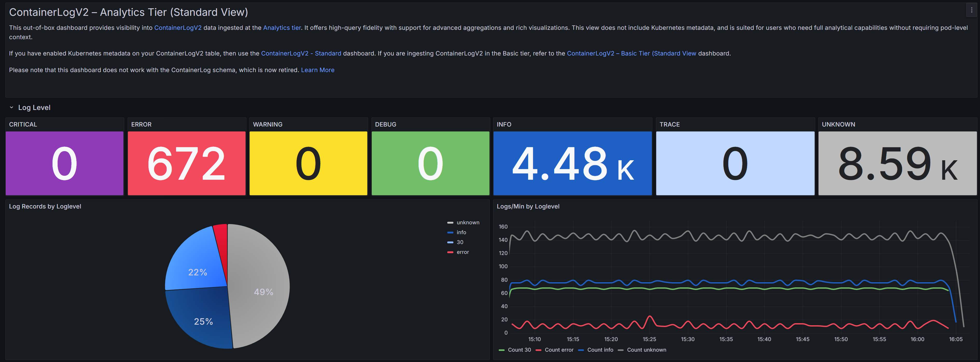Click the Log Records by Loglevel panel title
This screenshot has width=980, height=362.
(45, 207)
